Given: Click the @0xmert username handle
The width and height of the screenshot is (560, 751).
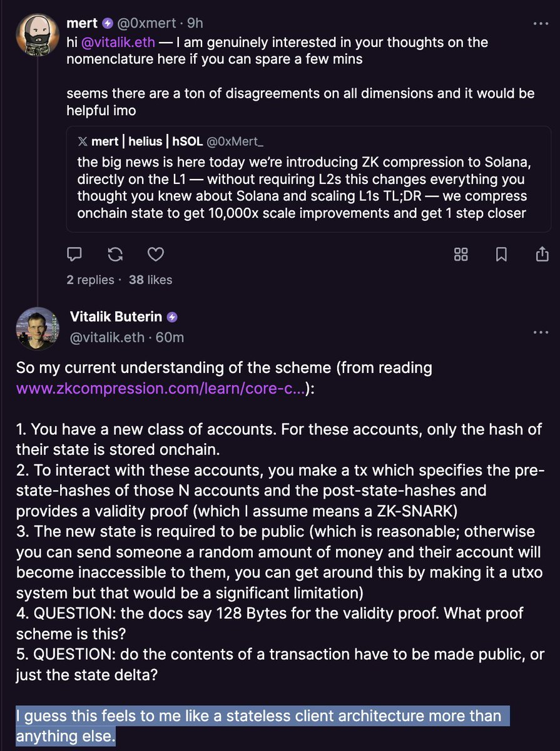Looking at the screenshot, I should 148,23.
